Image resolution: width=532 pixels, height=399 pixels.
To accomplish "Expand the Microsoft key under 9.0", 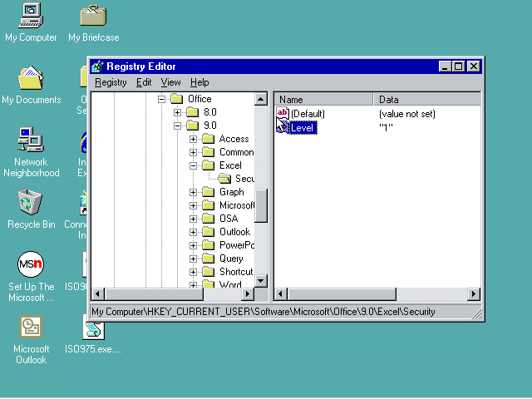I will [x=193, y=205].
